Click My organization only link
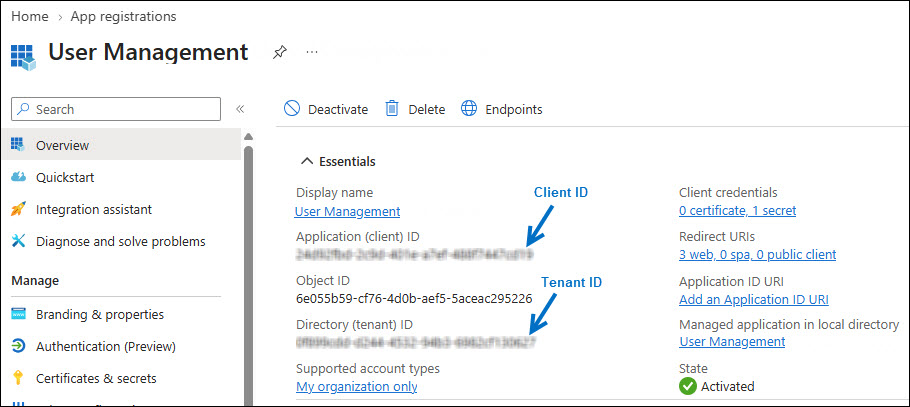Image resolution: width=910 pixels, height=407 pixels. (356, 386)
